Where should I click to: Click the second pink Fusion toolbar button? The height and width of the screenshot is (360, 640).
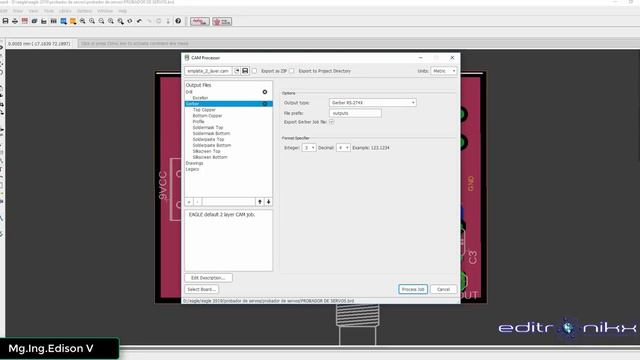click(222, 21)
